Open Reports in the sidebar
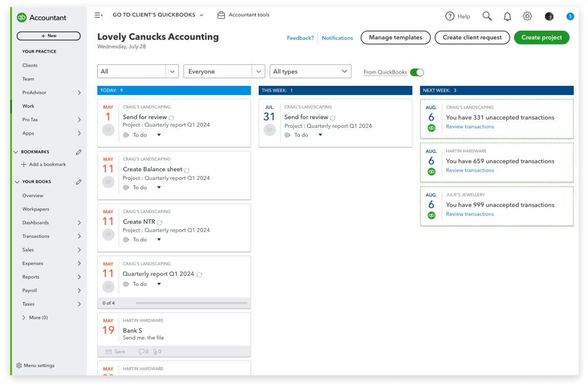 point(31,277)
